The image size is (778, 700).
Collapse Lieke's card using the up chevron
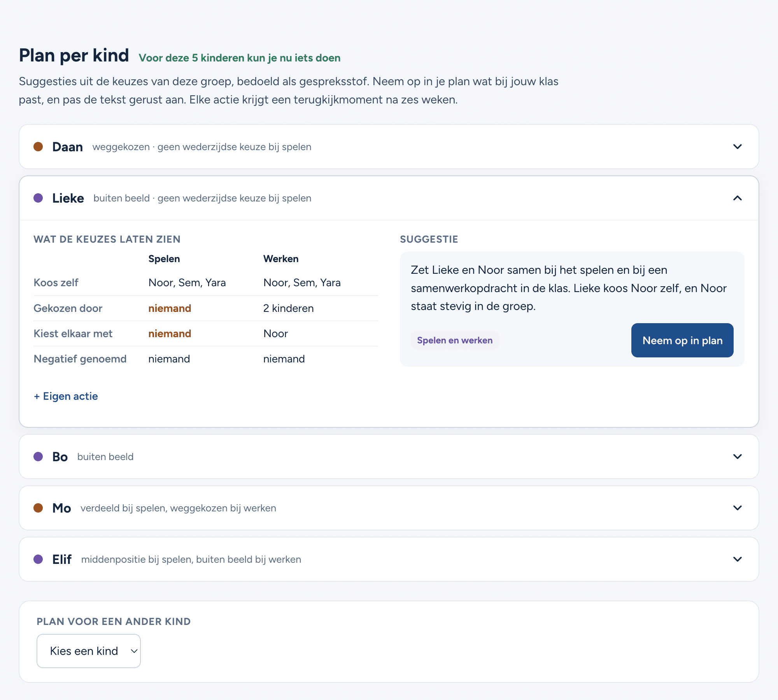pos(737,198)
